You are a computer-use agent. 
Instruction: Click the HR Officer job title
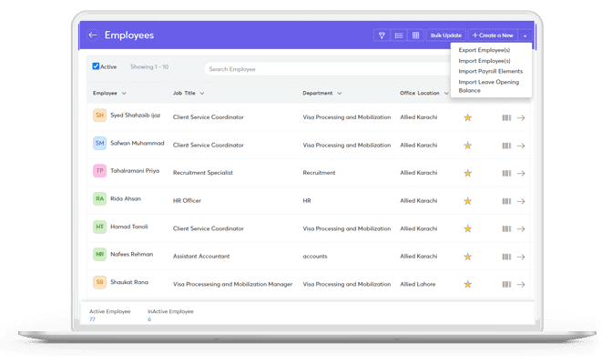pos(187,201)
